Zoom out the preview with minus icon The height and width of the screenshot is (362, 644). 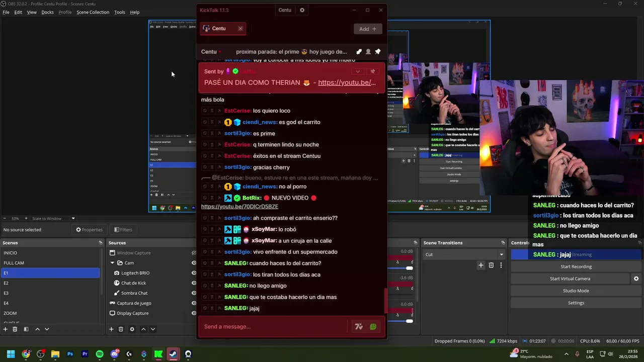tap(5, 218)
